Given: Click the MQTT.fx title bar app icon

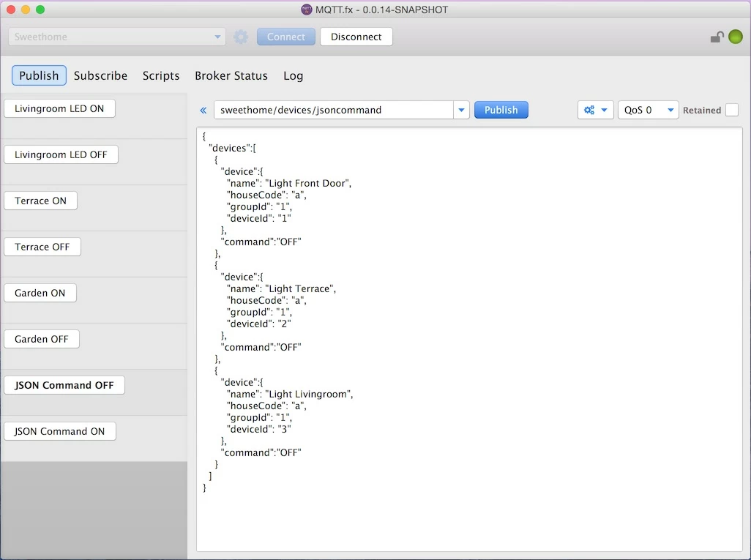Looking at the screenshot, I should (x=307, y=10).
